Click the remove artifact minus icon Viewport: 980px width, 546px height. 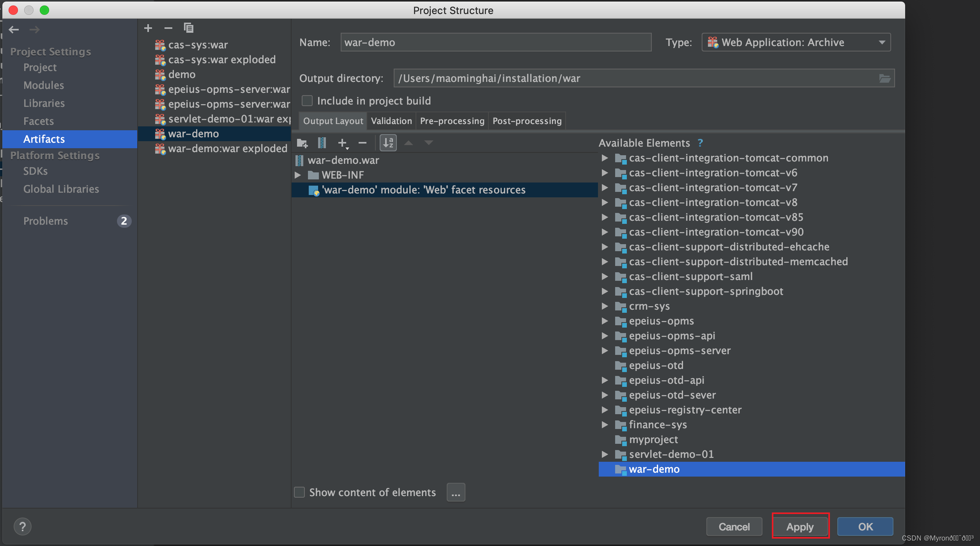[x=168, y=28]
